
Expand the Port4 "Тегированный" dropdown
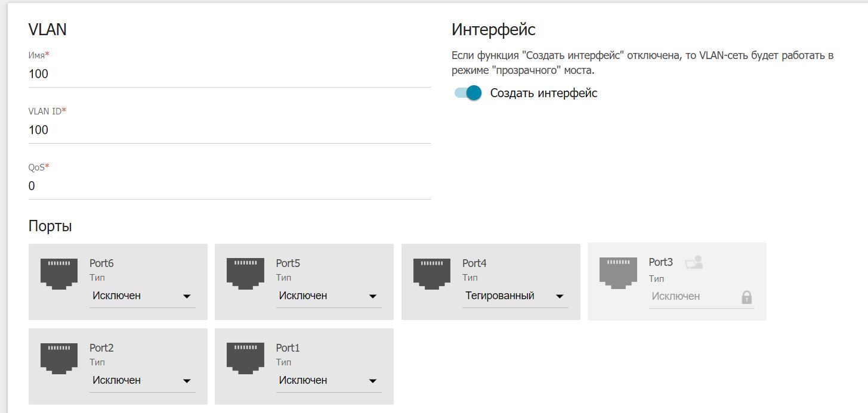pos(515,296)
